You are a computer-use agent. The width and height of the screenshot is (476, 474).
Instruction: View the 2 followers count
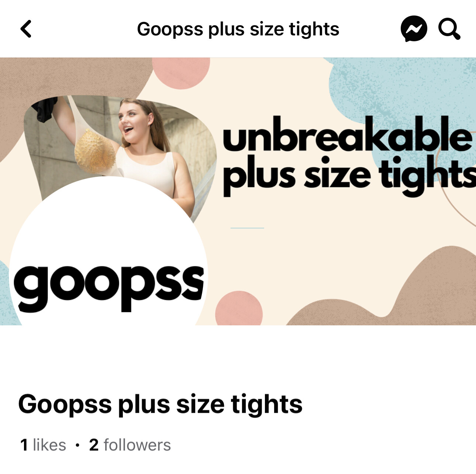[130, 445]
